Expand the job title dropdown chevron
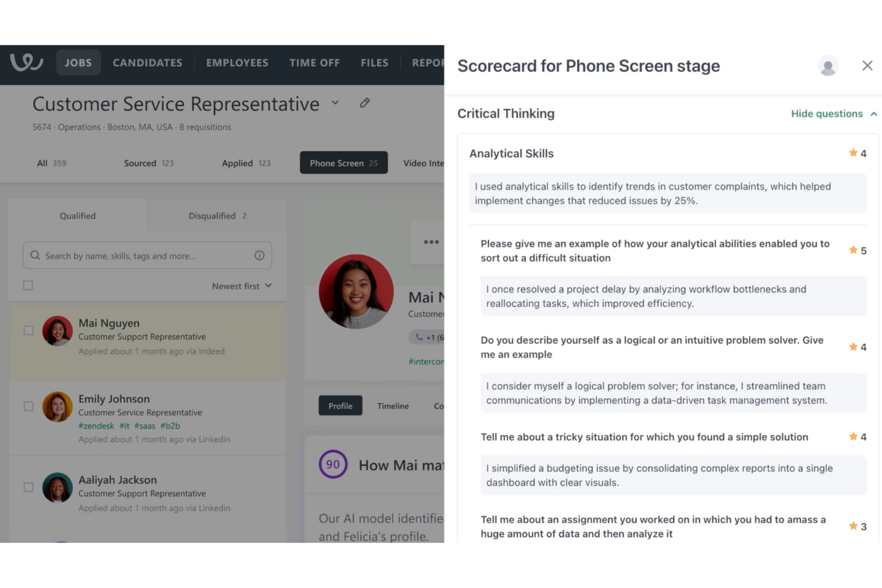 (335, 102)
